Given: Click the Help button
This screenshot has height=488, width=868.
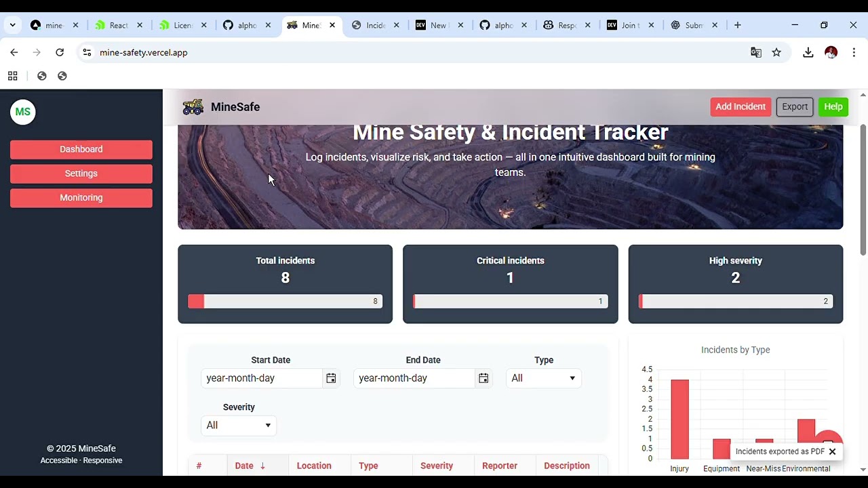Looking at the screenshot, I should click(833, 106).
